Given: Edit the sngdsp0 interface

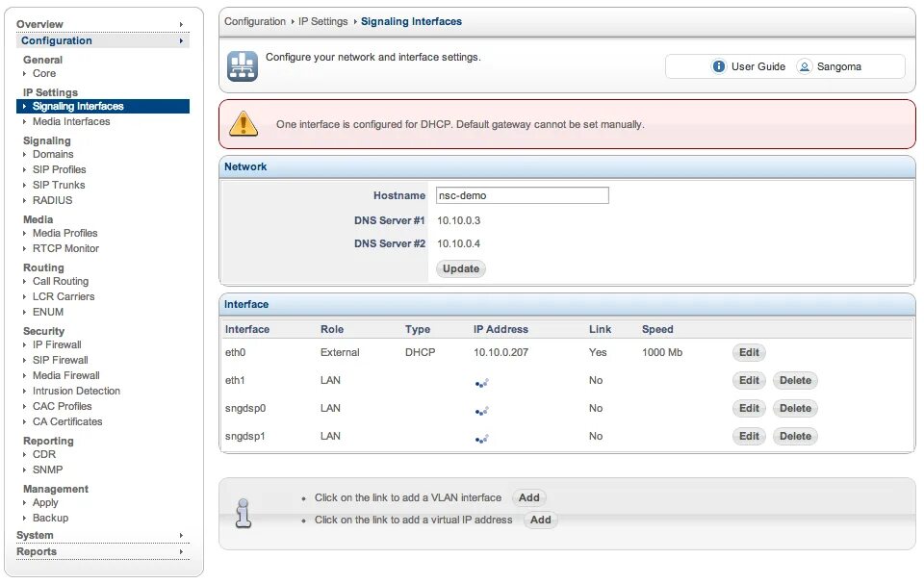Looking at the screenshot, I should click(749, 408).
